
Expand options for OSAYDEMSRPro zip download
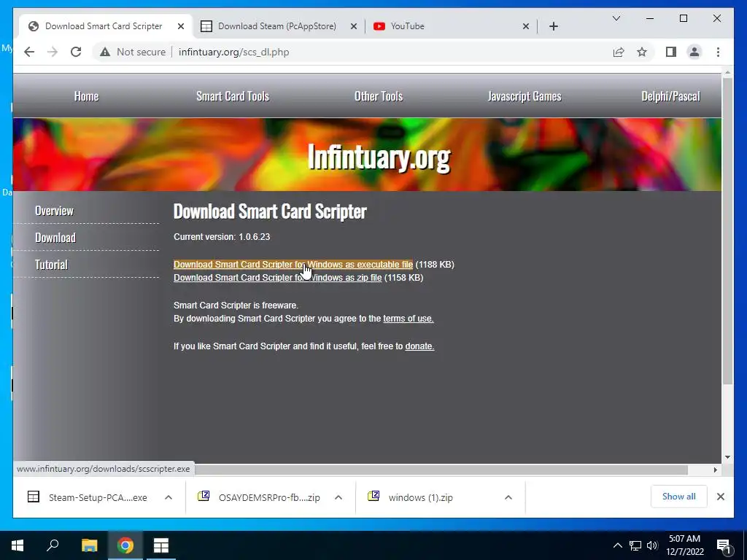(338, 497)
